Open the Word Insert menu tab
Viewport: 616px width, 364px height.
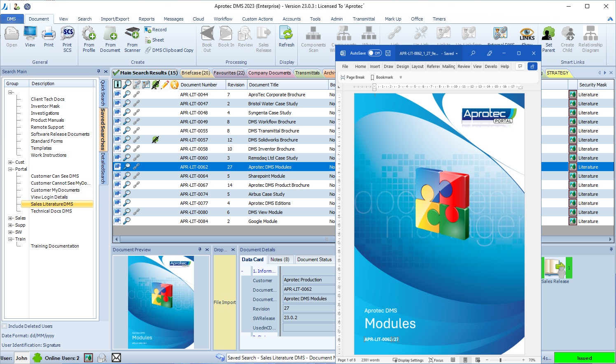coord(375,66)
